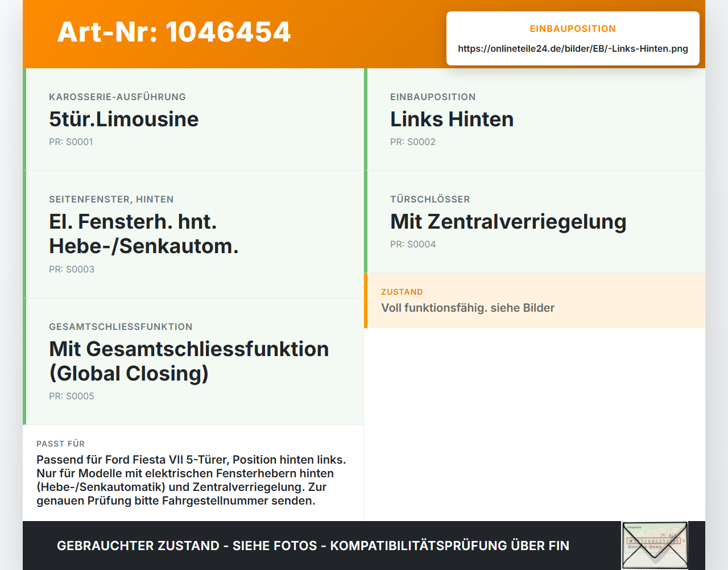728x570 pixels.
Task: Select Mit Gesamtschliessfunktion (Global Closing) card
Action: (x=193, y=361)
